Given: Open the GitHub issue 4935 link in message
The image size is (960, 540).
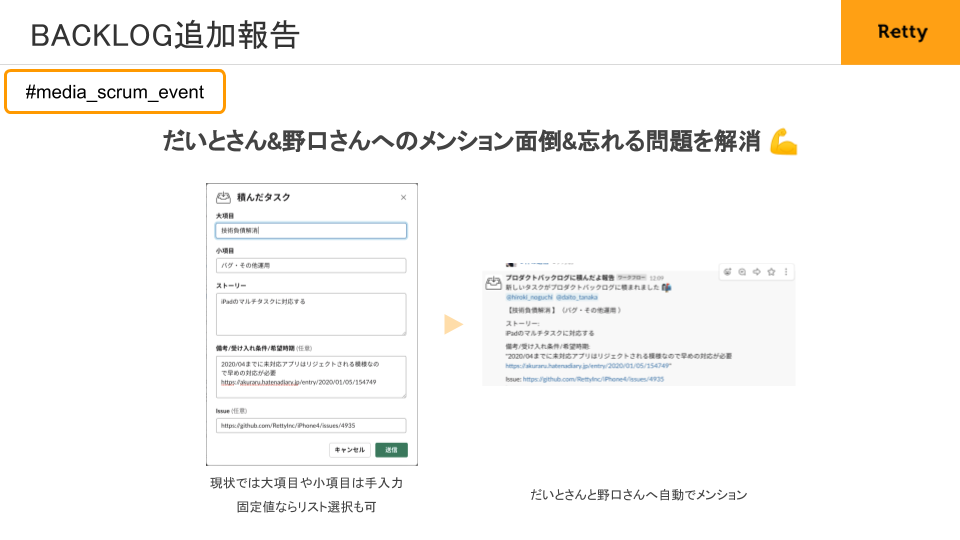Looking at the screenshot, I should point(593,379).
